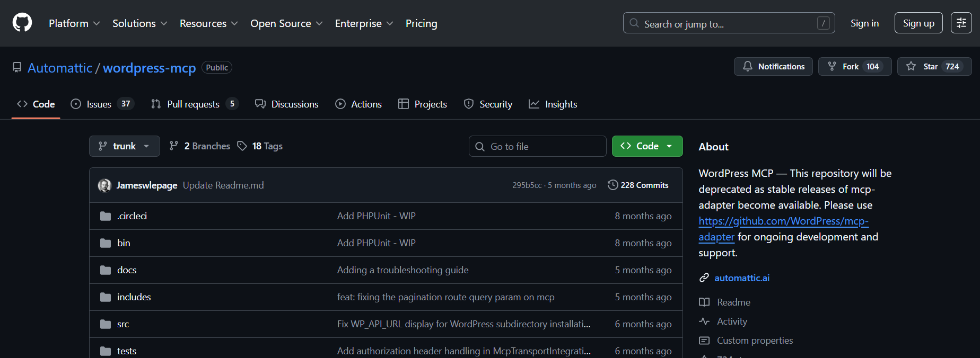The width and height of the screenshot is (980, 358).
Task: Click the bell icon in Notifications
Action: click(x=748, y=66)
